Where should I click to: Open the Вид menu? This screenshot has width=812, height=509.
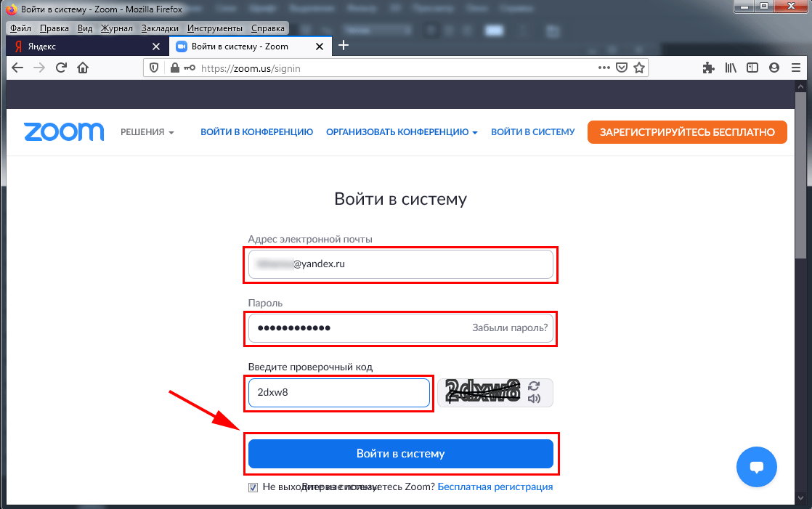point(85,28)
